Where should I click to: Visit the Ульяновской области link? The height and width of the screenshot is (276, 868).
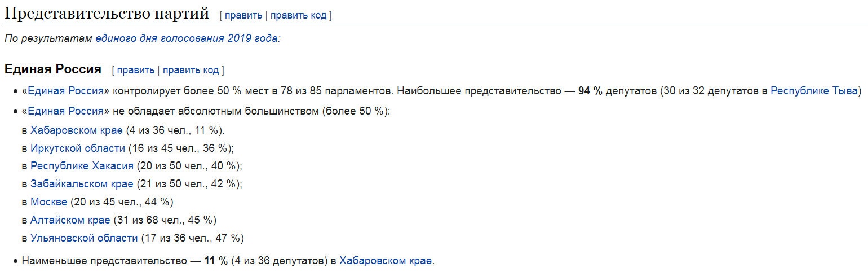[x=84, y=238]
